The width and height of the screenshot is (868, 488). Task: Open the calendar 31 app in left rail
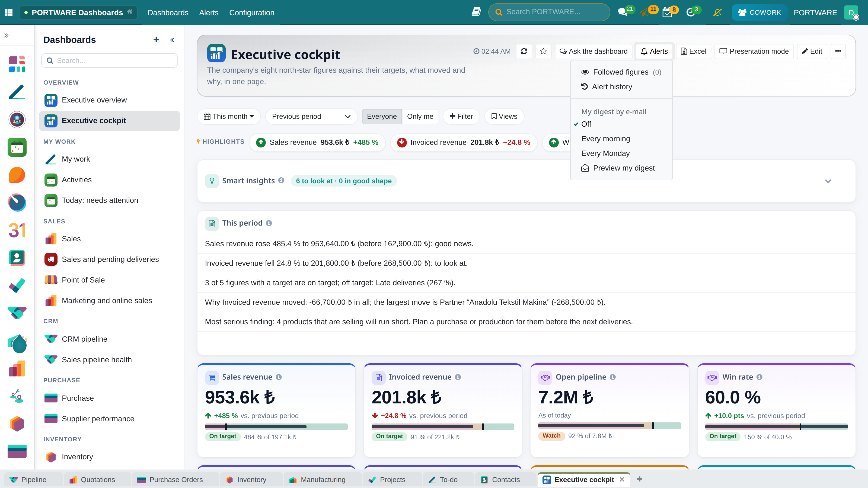pos(17,230)
